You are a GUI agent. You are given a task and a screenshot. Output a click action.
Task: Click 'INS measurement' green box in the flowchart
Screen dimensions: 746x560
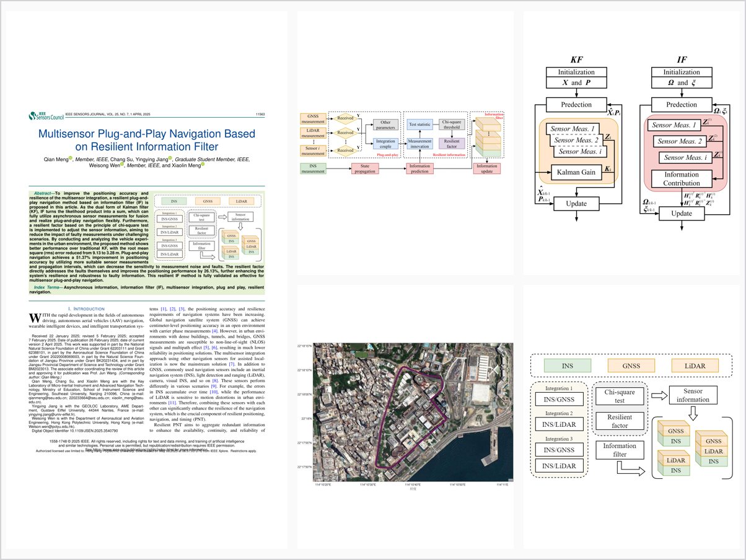pos(313,168)
